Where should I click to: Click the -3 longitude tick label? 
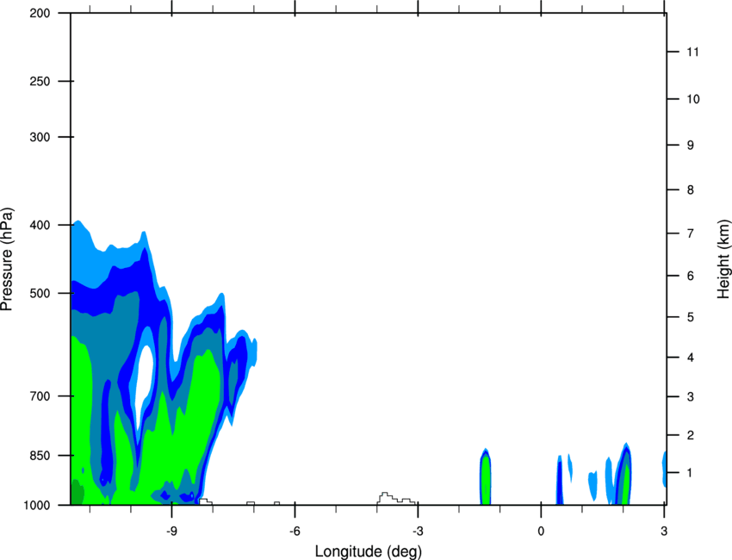click(x=418, y=532)
